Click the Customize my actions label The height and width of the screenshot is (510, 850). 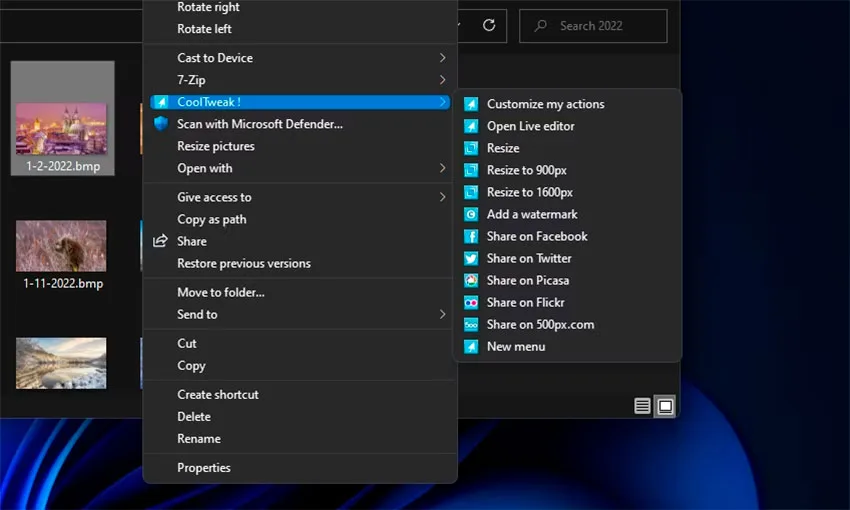(x=545, y=104)
